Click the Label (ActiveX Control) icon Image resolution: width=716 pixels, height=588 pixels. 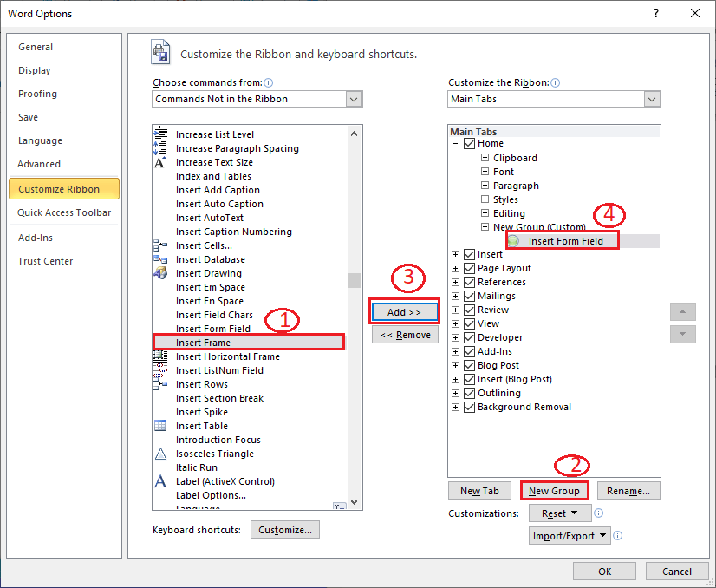[161, 481]
